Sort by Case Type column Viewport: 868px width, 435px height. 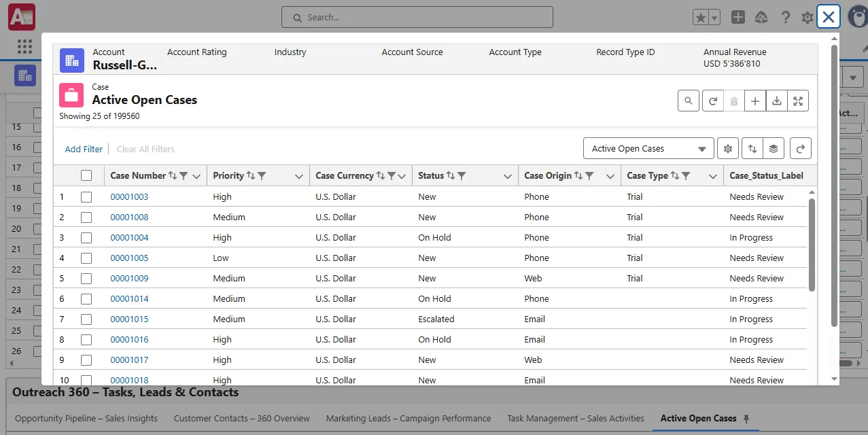[x=675, y=175]
